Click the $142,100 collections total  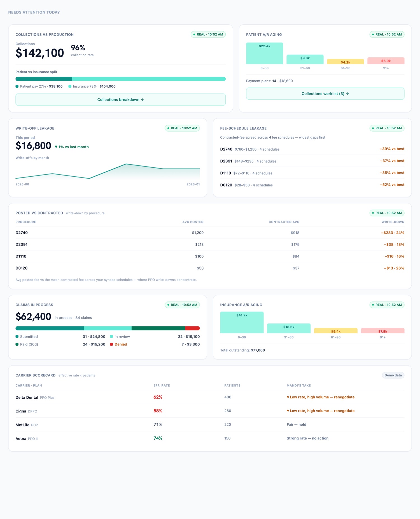(40, 53)
